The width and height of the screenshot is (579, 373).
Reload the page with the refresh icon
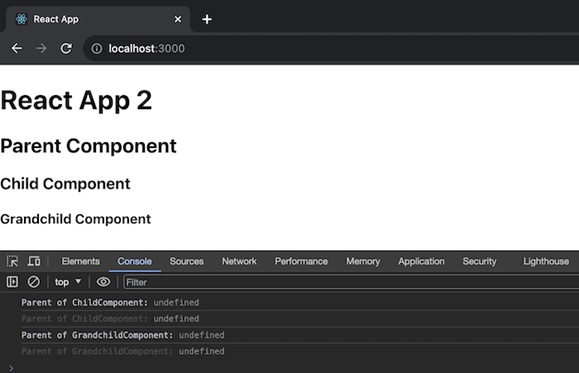[x=66, y=48]
